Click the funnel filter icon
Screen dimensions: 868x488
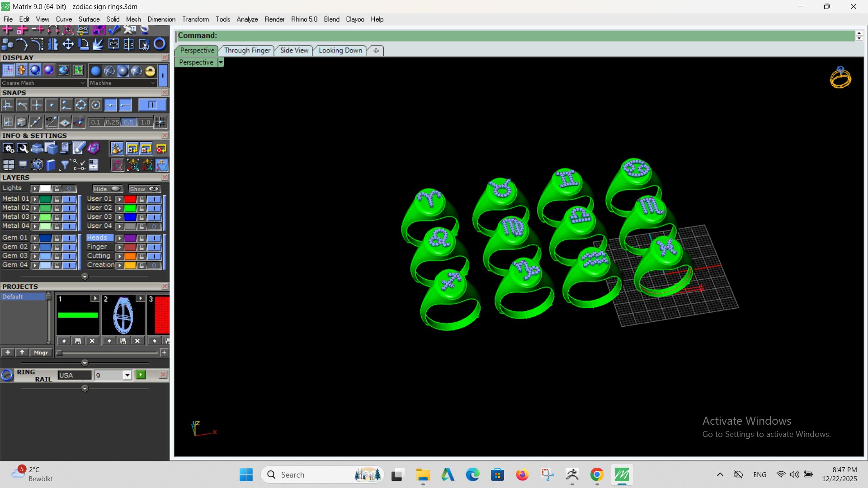coord(65,165)
